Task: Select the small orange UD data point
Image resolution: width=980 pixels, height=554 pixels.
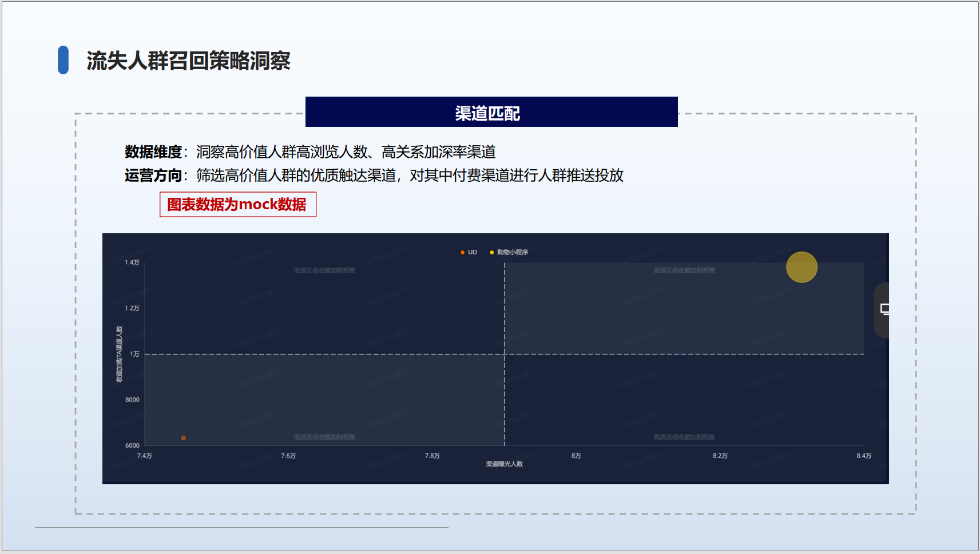Action: click(184, 438)
